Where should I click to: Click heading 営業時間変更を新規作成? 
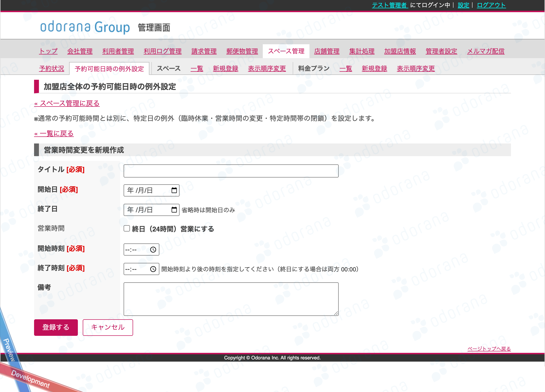click(84, 150)
